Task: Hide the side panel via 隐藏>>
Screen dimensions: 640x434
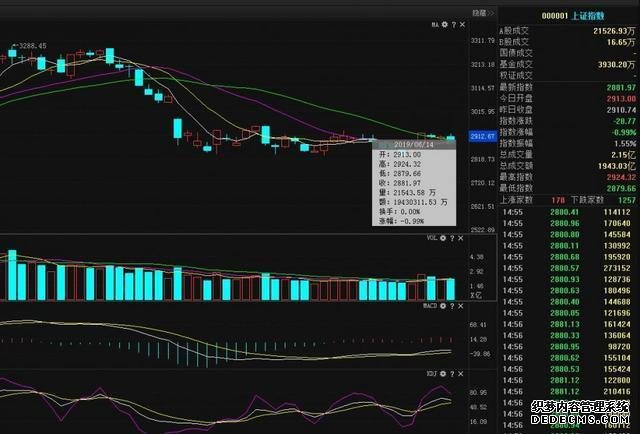Action: tap(483, 13)
